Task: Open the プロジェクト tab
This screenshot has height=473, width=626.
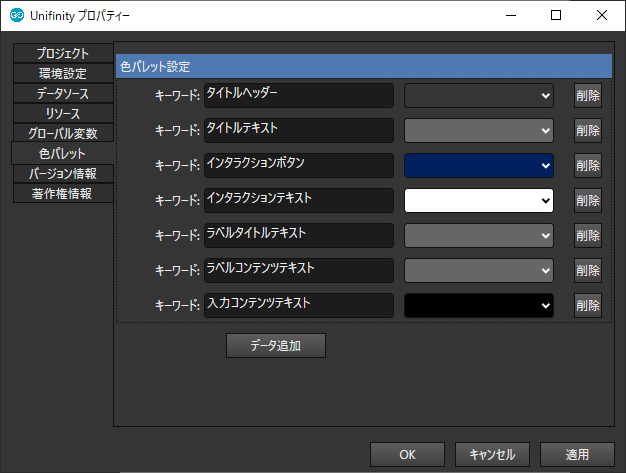Action: (63, 53)
